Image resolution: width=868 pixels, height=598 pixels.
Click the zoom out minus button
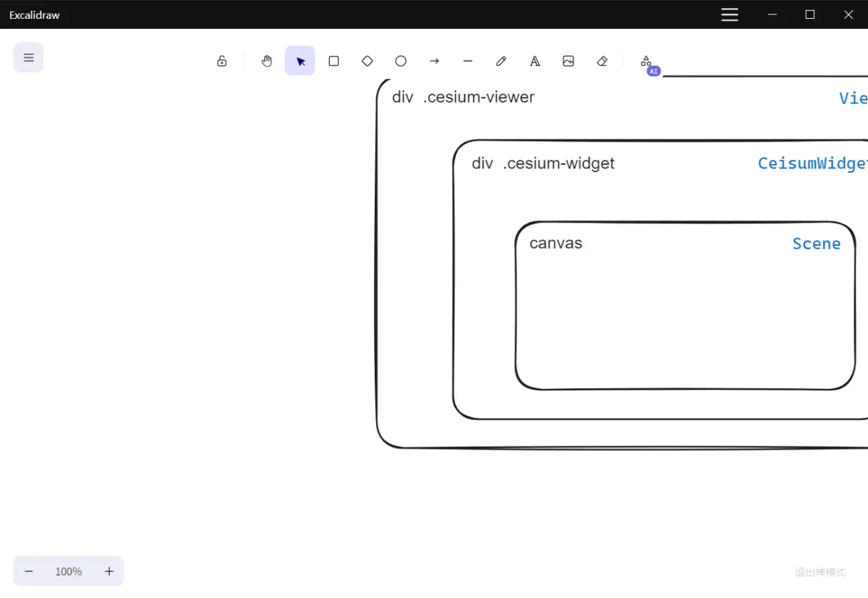pyautogui.click(x=29, y=571)
